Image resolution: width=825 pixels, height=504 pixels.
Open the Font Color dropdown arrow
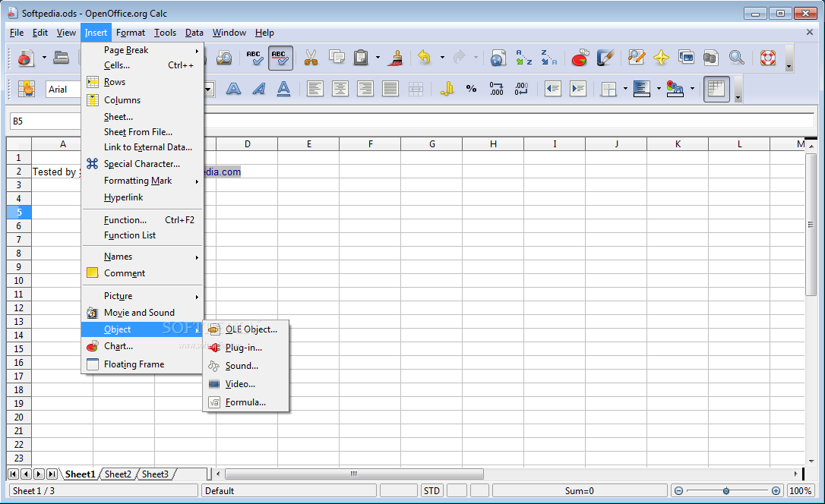coord(692,89)
